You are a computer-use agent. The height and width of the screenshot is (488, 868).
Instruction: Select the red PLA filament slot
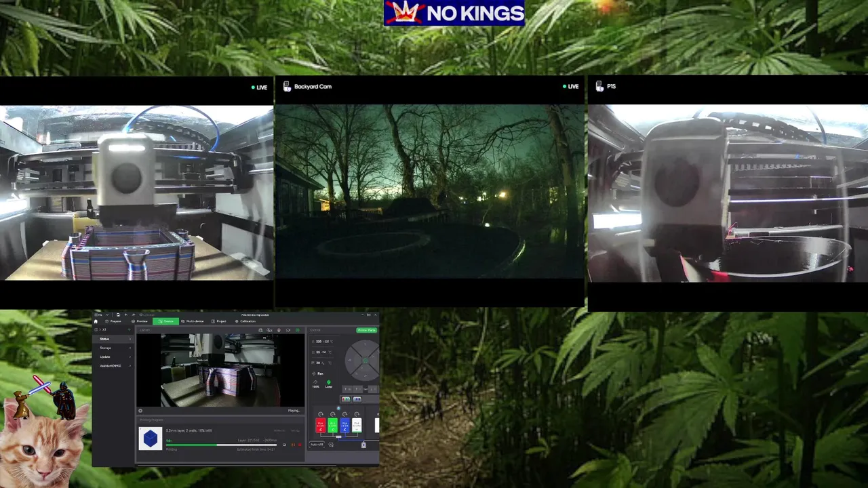coord(320,426)
